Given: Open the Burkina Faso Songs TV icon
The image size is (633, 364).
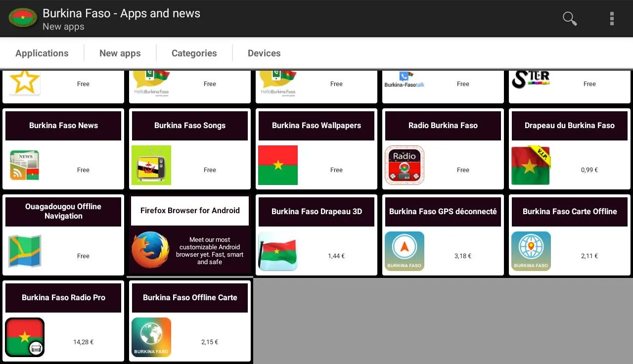Looking at the screenshot, I should (151, 165).
